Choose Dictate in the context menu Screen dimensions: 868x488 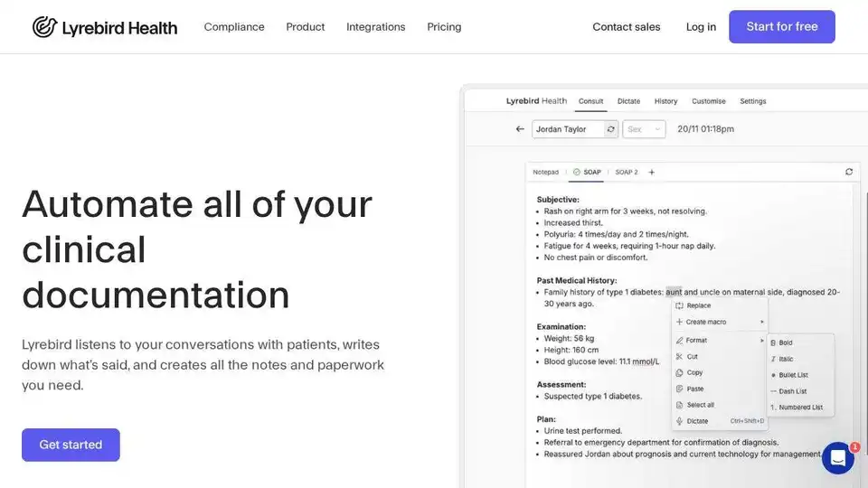(719, 420)
